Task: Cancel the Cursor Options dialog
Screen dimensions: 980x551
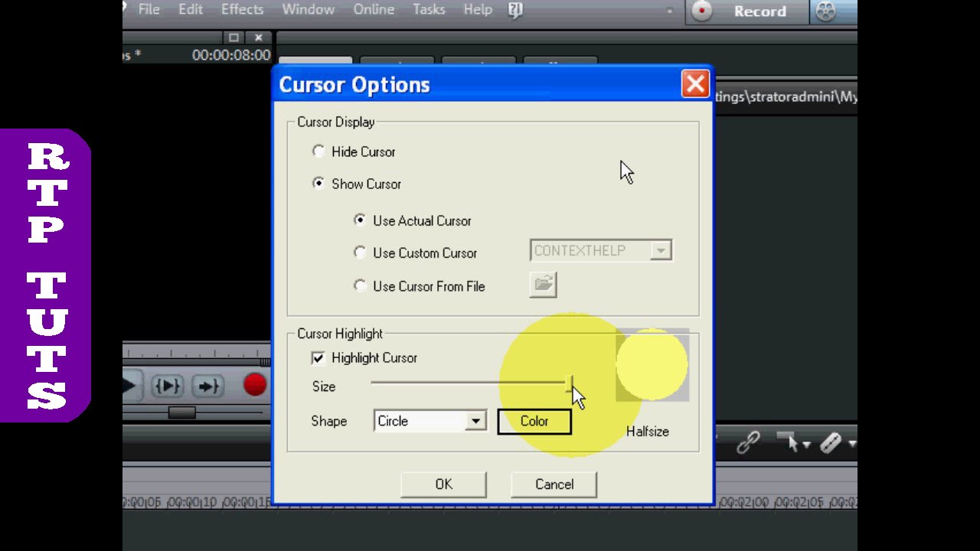Action: [554, 484]
